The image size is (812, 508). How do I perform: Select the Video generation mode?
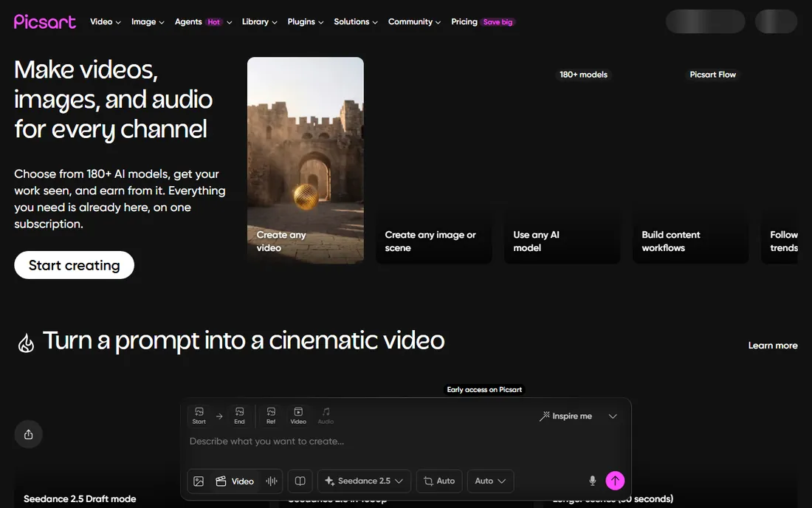tap(235, 481)
